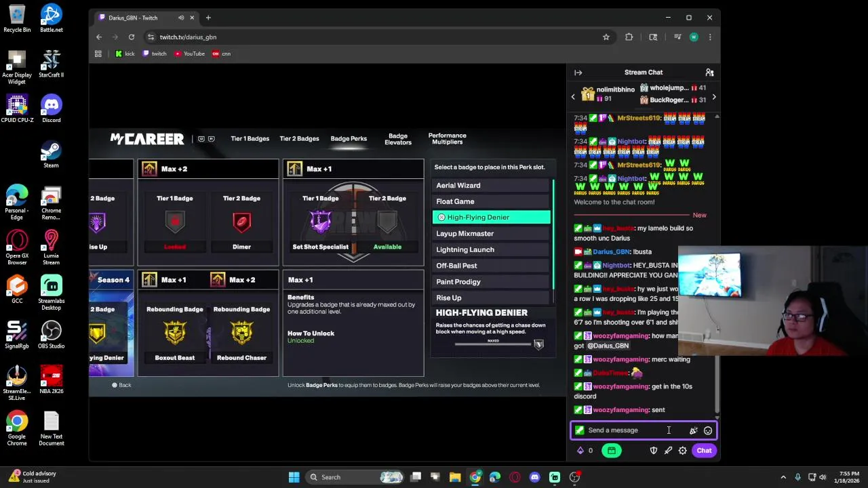Click the moderator sword badge in message box

pyautogui.click(x=580, y=430)
